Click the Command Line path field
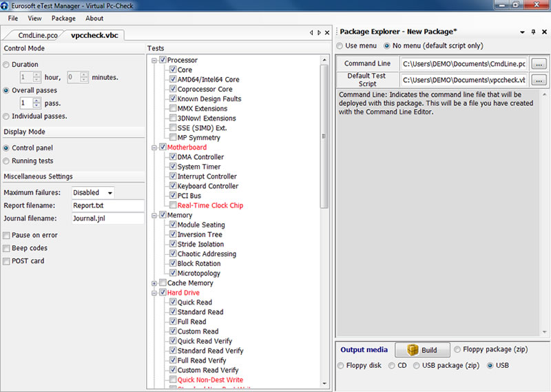 point(464,64)
